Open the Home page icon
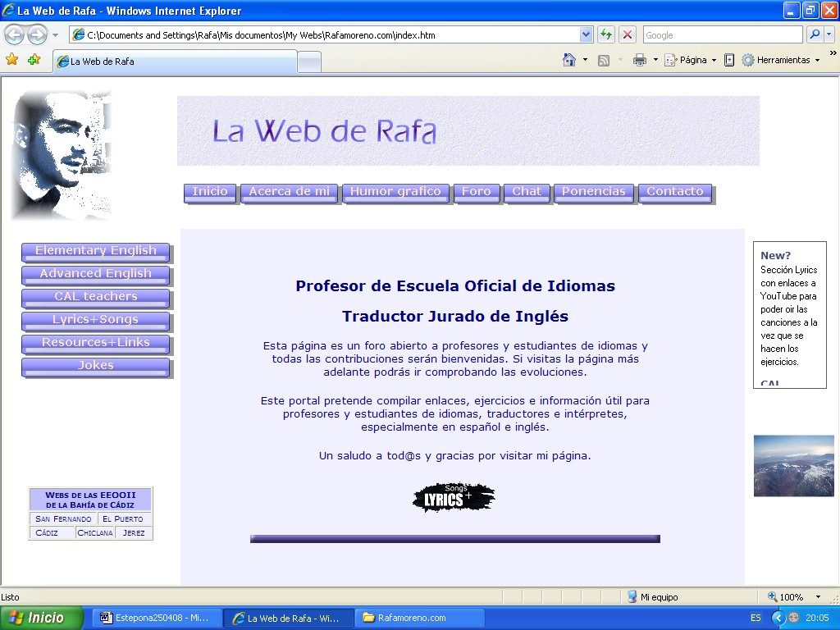 (x=569, y=60)
